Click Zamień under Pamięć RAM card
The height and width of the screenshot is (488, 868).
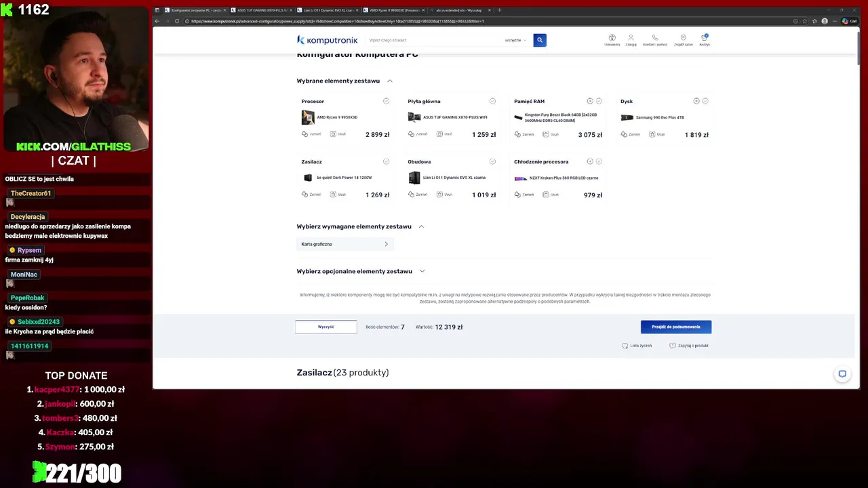[x=525, y=134]
